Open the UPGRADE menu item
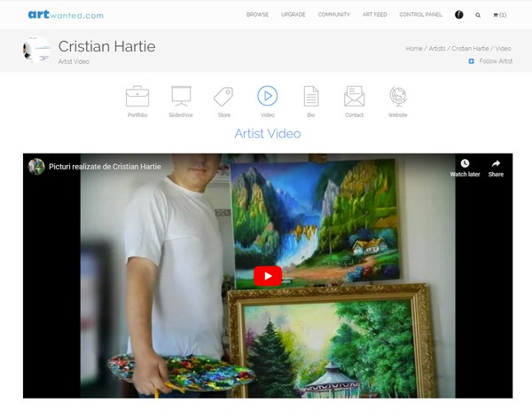The image size is (532, 418). pos(293,14)
